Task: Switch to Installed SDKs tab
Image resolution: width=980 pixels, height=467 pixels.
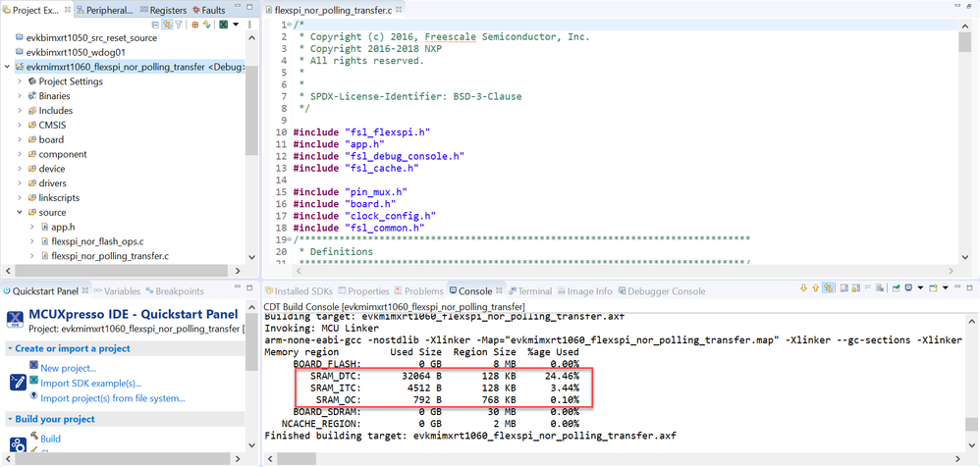Action: pos(300,291)
